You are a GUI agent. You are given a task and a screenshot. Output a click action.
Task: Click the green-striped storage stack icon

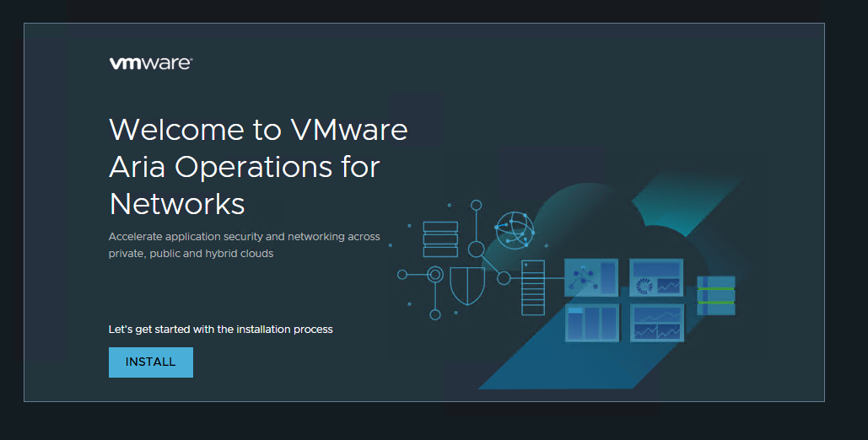[716, 295]
